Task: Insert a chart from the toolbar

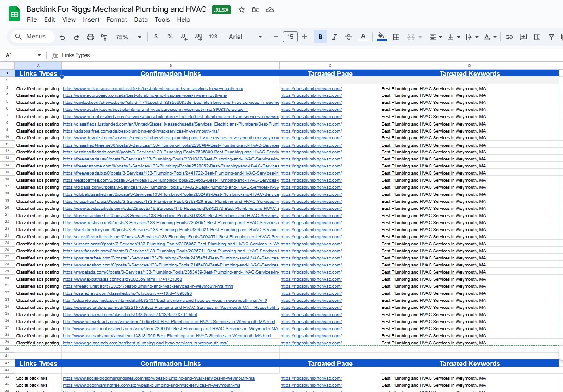Action: pyautogui.click(x=537, y=37)
